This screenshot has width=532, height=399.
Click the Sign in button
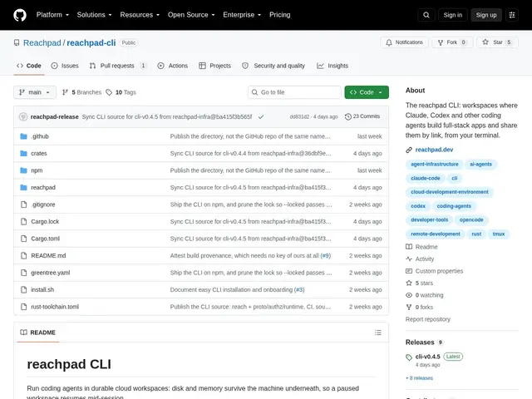tap(452, 15)
